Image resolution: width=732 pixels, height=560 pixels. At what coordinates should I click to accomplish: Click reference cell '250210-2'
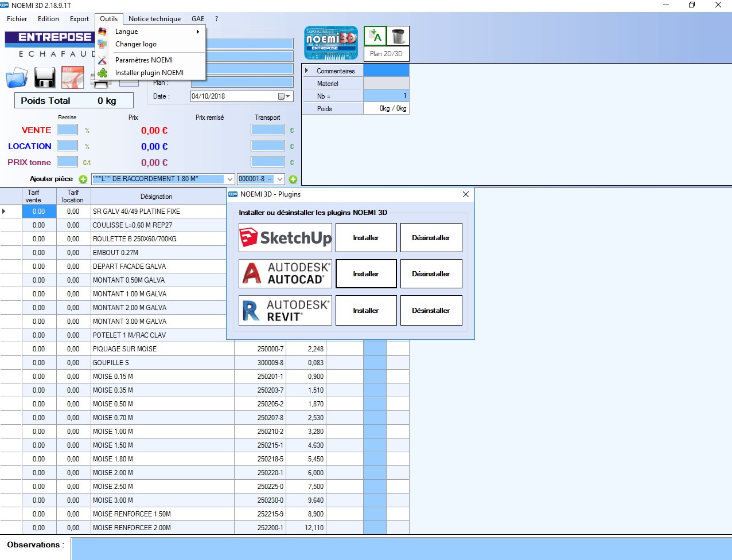pyautogui.click(x=260, y=432)
